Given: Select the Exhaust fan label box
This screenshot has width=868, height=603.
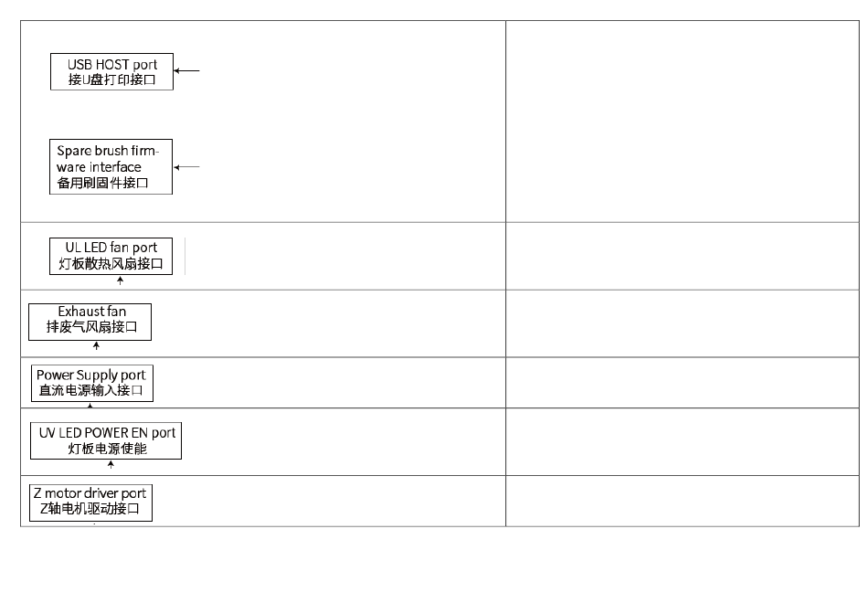Looking at the screenshot, I should (90, 322).
